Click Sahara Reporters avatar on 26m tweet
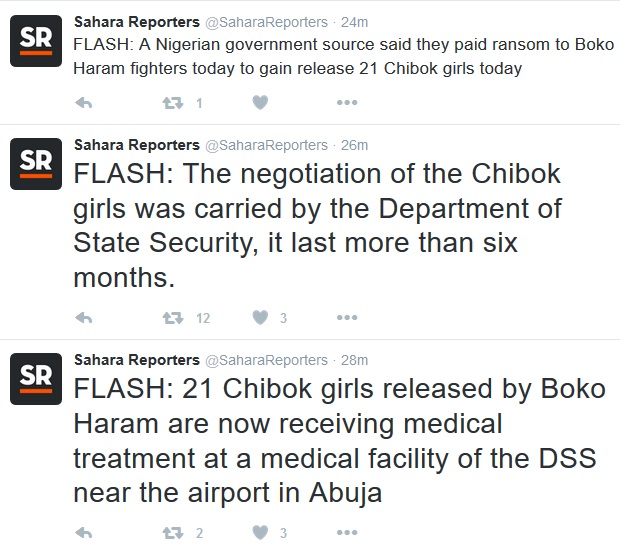This screenshot has height=549, width=620. pos(34,164)
